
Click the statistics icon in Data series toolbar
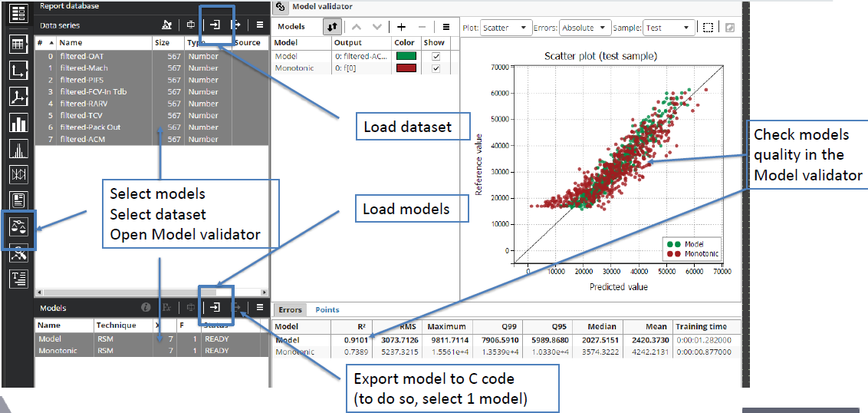click(166, 25)
